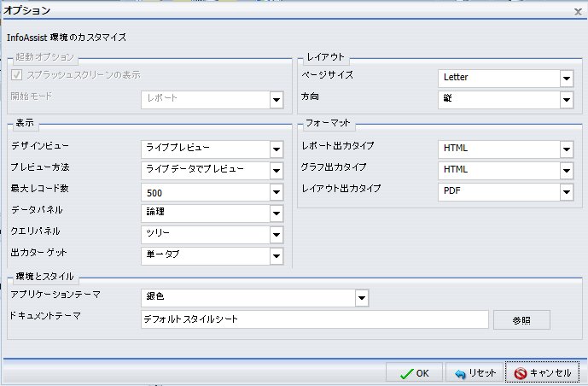
Task: Click the ライブプレビュー value field
Action: 206,149
